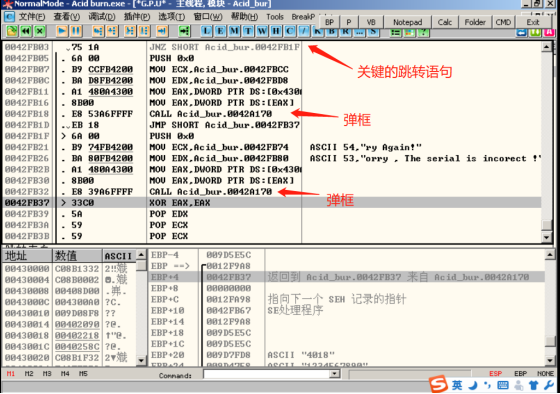This screenshot has width=560, height=394.
Task: Click the Step into toolbar icon
Action: pyautogui.click(x=98, y=31)
